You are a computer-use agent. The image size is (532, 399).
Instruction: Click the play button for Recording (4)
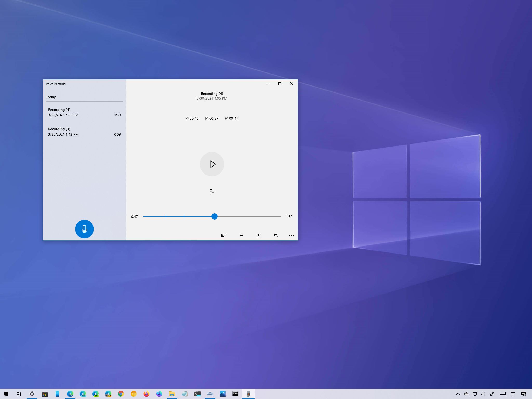point(212,163)
